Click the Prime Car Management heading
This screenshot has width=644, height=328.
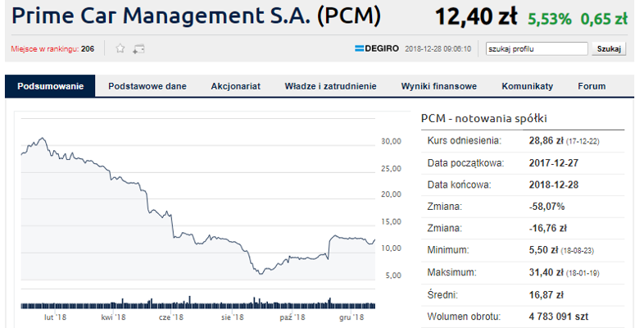pos(197,16)
